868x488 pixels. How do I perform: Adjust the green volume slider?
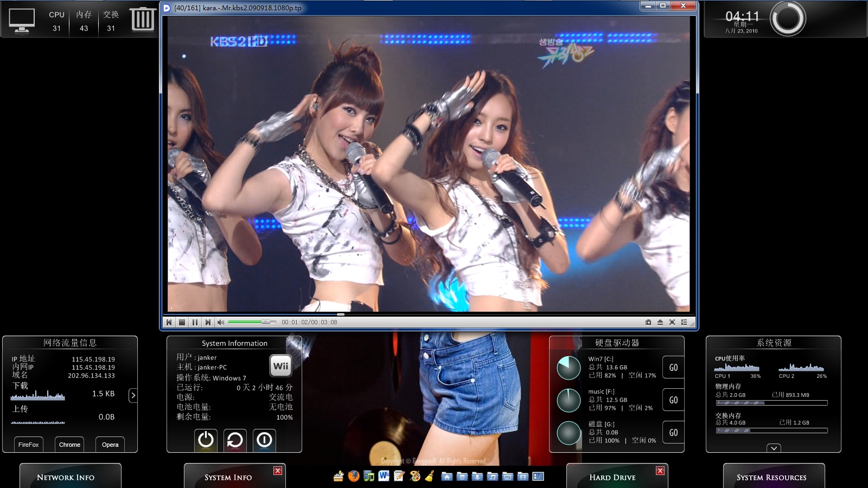pos(252,322)
